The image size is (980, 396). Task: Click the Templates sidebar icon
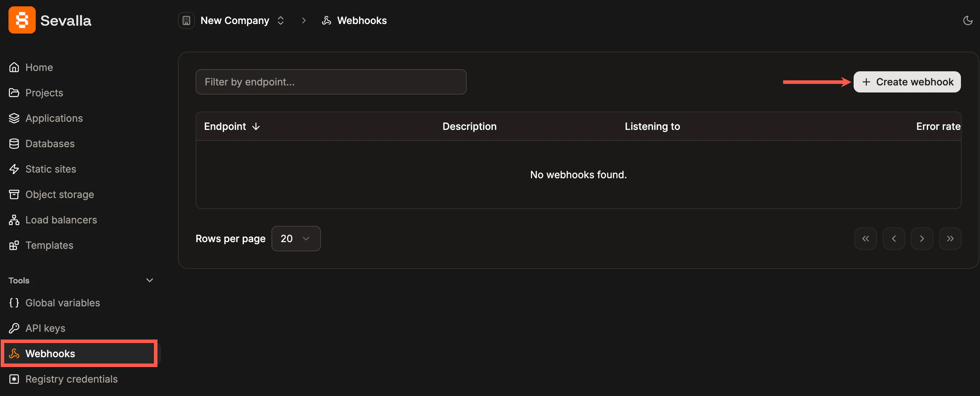pyautogui.click(x=14, y=245)
